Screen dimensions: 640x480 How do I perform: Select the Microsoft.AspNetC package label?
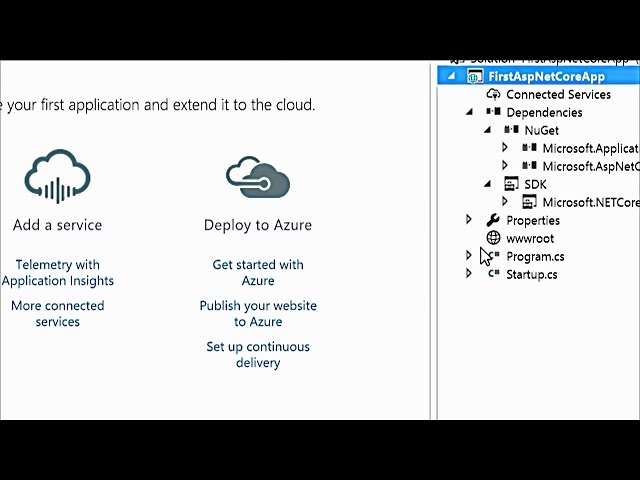(591, 167)
